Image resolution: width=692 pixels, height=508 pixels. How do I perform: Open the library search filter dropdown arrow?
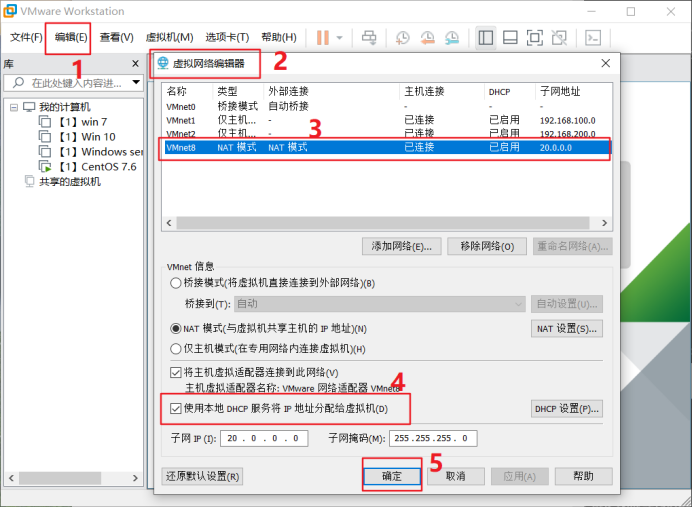136,82
